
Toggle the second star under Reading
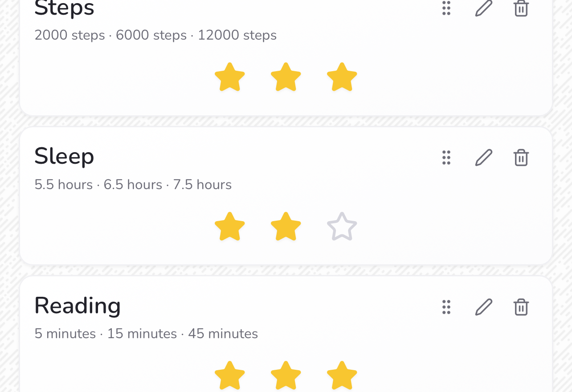(286, 376)
